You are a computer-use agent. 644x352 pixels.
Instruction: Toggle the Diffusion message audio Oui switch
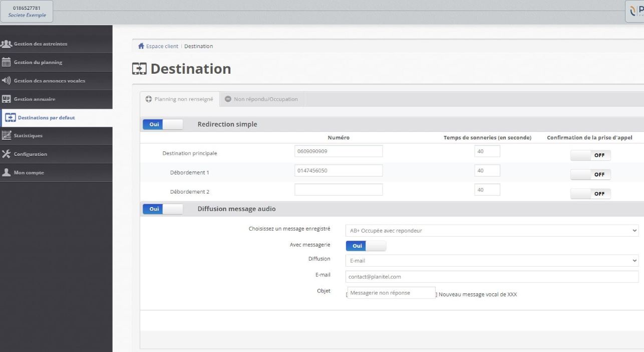click(163, 209)
